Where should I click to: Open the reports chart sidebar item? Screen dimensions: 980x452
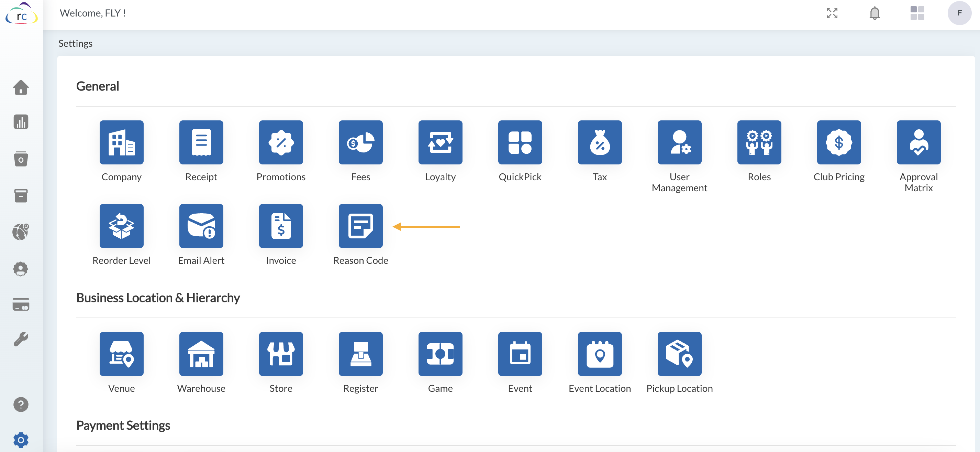coord(21,122)
